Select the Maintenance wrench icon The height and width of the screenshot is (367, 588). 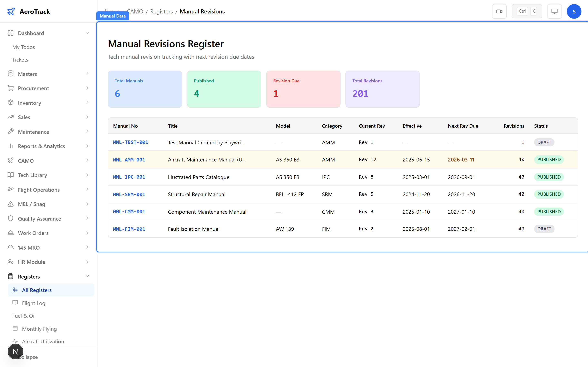(11, 132)
